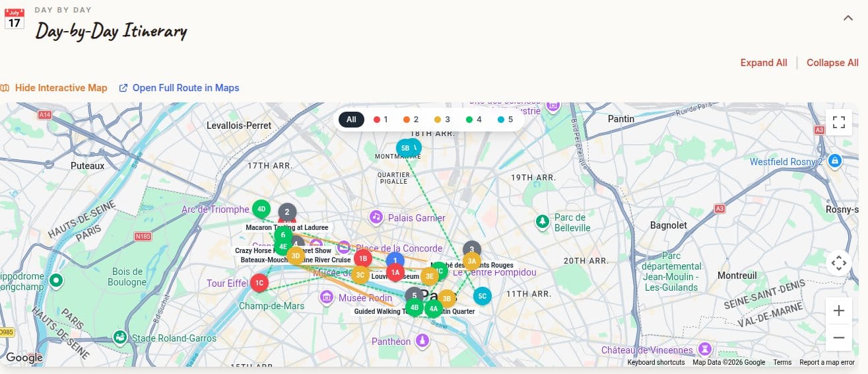
Task: Click the Palais Garnier map pin
Action: point(376,217)
